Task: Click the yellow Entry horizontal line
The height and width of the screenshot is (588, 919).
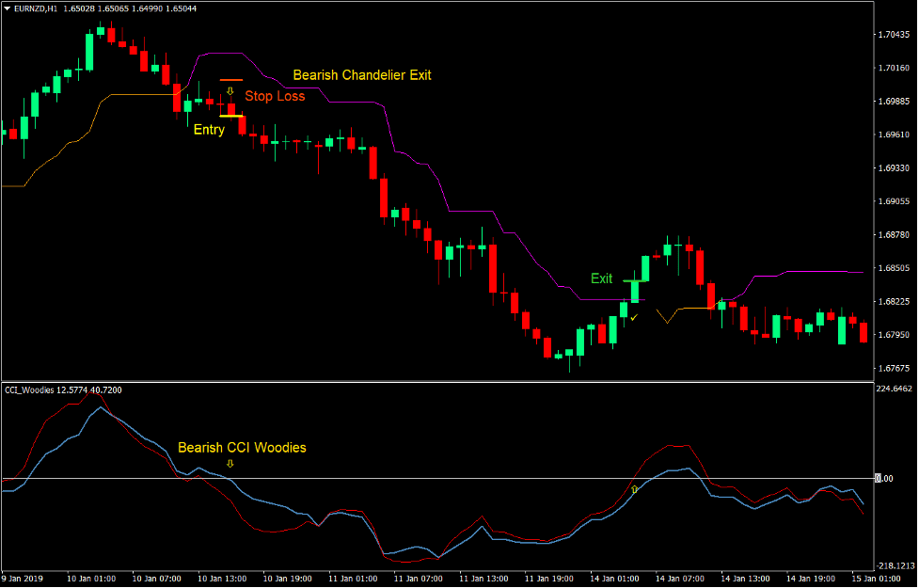Action: click(230, 116)
